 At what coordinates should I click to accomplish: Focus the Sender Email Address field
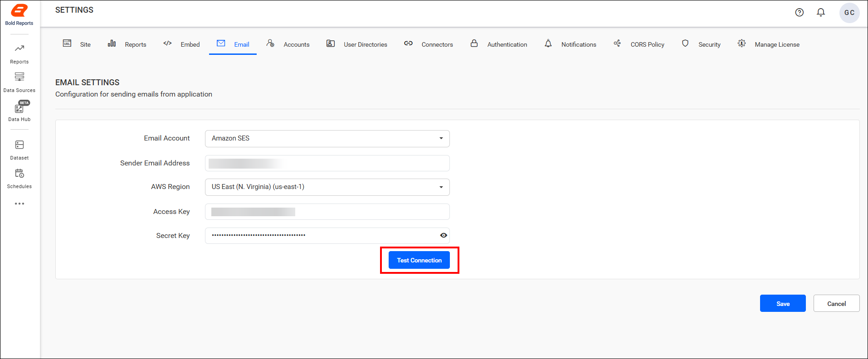pos(327,163)
